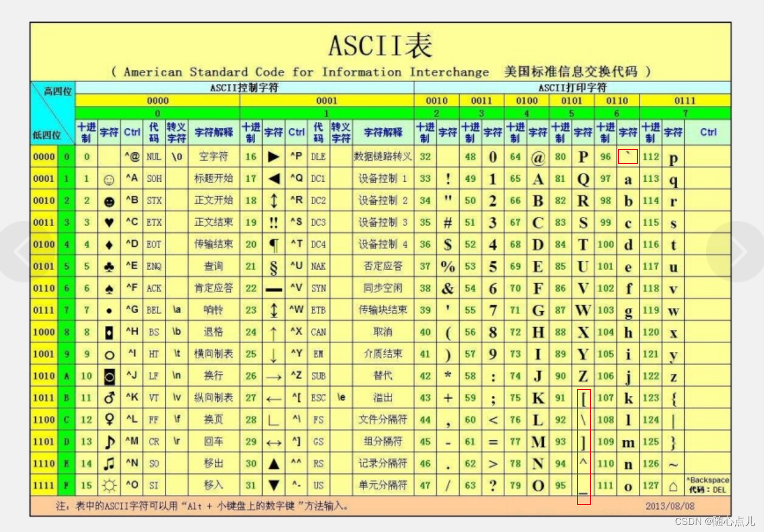Click the '回车' explanation cell
Image resolution: width=764 pixels, height=532 pixels.
click(x=213, y=442)
